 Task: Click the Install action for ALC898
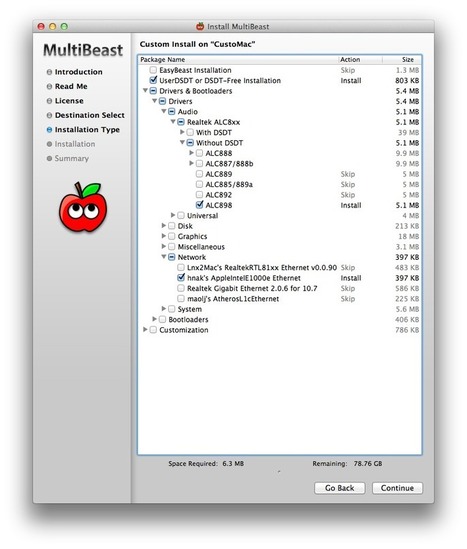coord(351,206)
